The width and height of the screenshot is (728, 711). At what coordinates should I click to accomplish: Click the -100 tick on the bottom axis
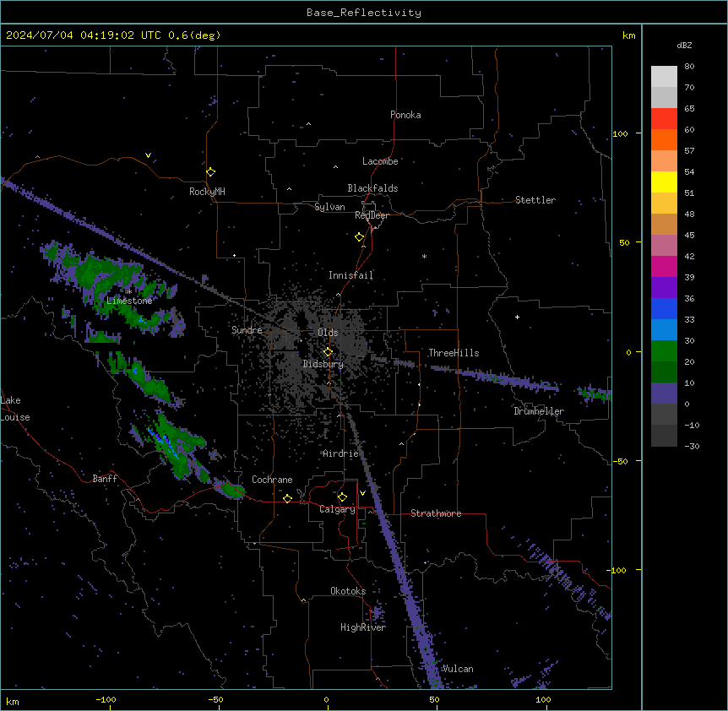(106, 699)
